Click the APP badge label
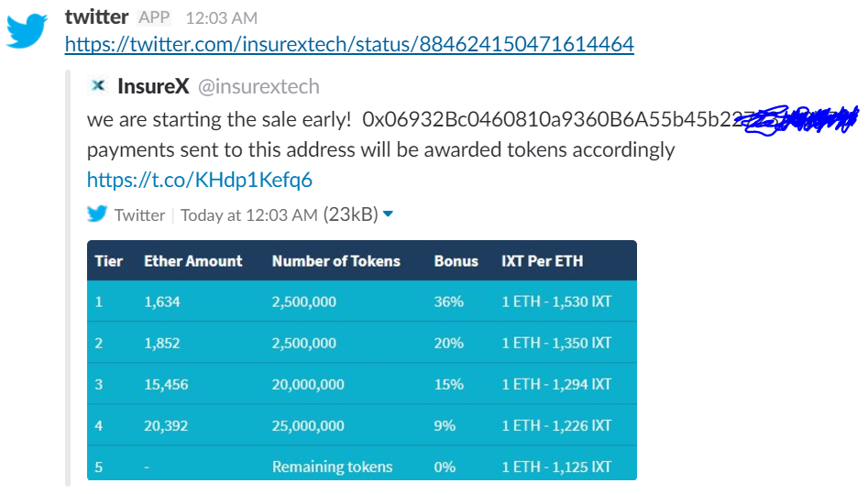 click(x=154, y=17)
